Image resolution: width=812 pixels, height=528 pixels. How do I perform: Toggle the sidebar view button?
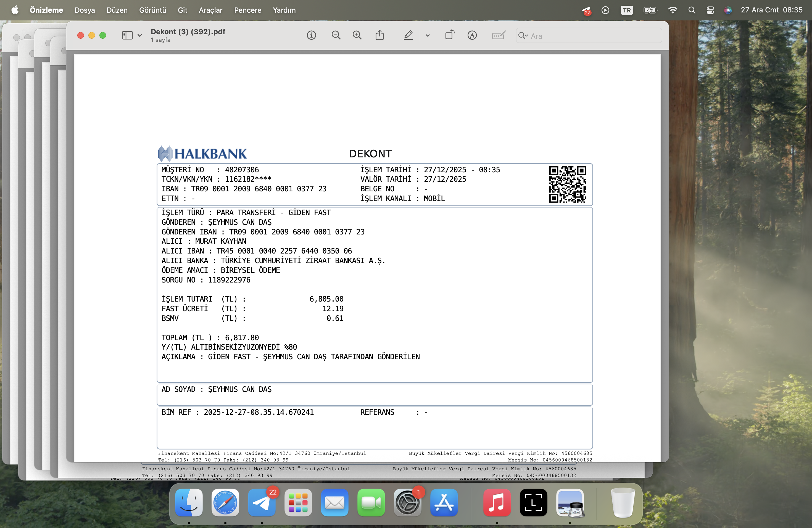pyautogui.click(x=127, y=35)
